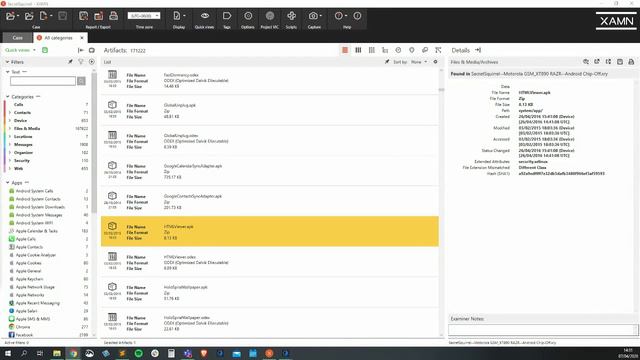Screen dimensions: 640x360
Task: Collapse the Details panel with the arrow icon
Action: 478,50
